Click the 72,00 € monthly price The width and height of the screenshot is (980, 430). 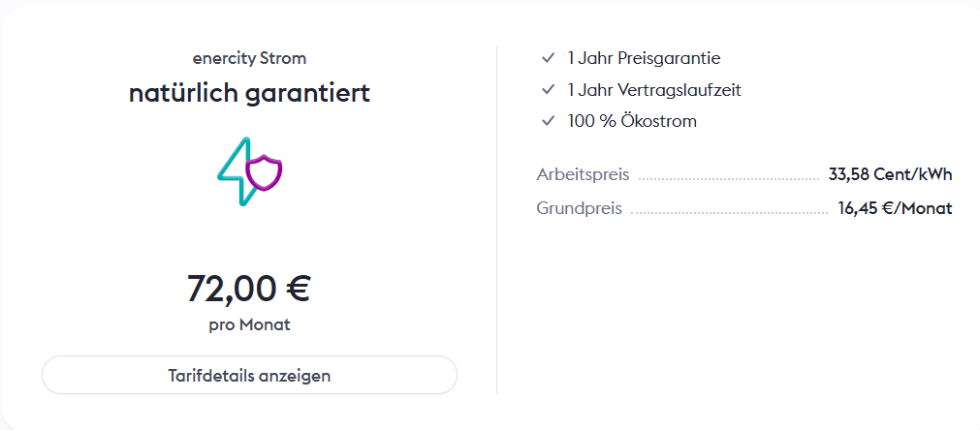pyautogui.click(x=249, y=289)
